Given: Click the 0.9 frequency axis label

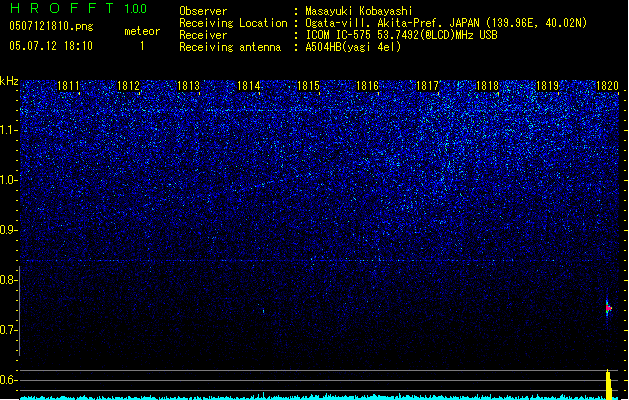Looking at the screenshot, I should click(9, 230).
